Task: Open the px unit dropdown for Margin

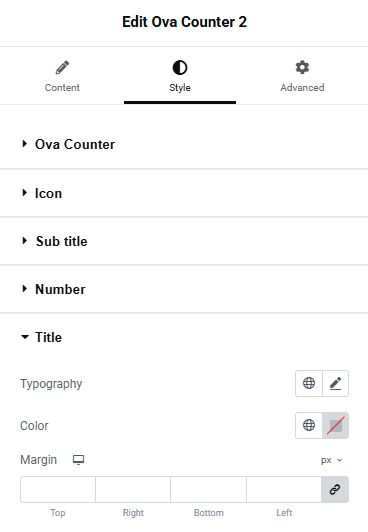Action: point(332,460)
